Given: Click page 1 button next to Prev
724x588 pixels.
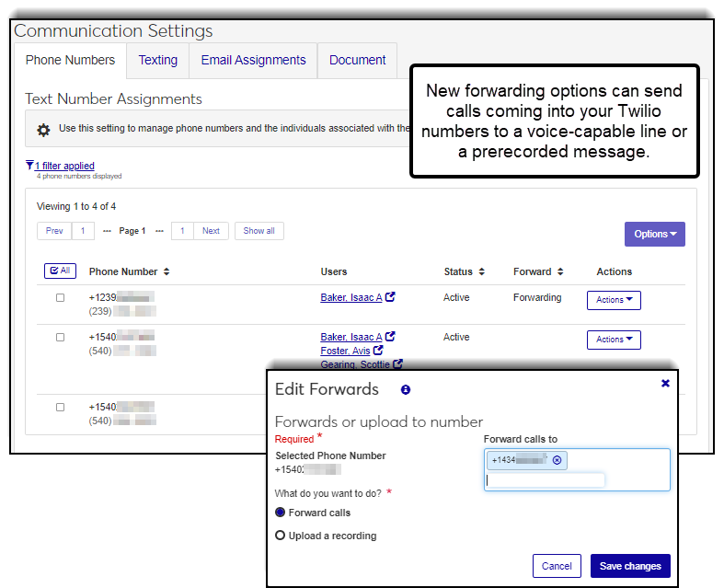Looking at the screenshot, I should tap(83, 231).
